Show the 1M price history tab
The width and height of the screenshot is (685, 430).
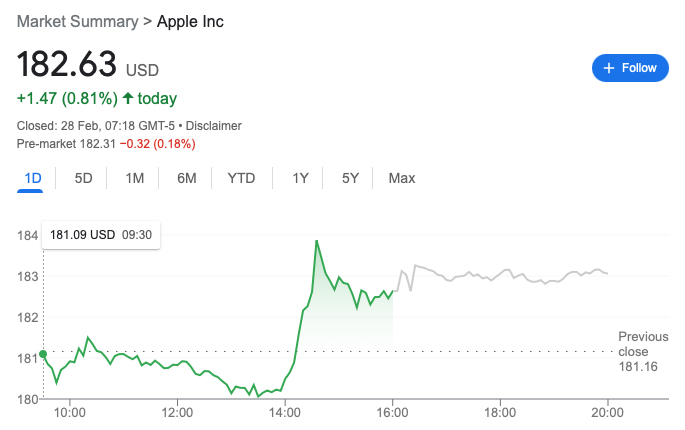(135, 179)
